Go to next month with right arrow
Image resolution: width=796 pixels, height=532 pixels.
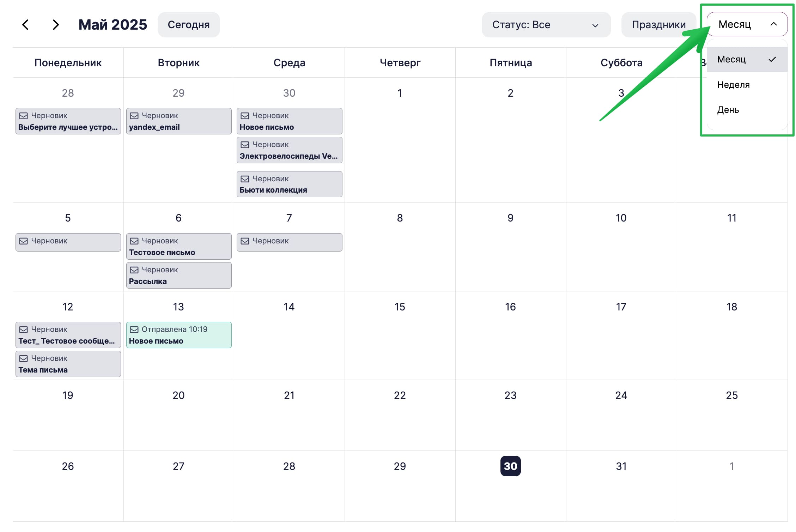pos(55,25)
